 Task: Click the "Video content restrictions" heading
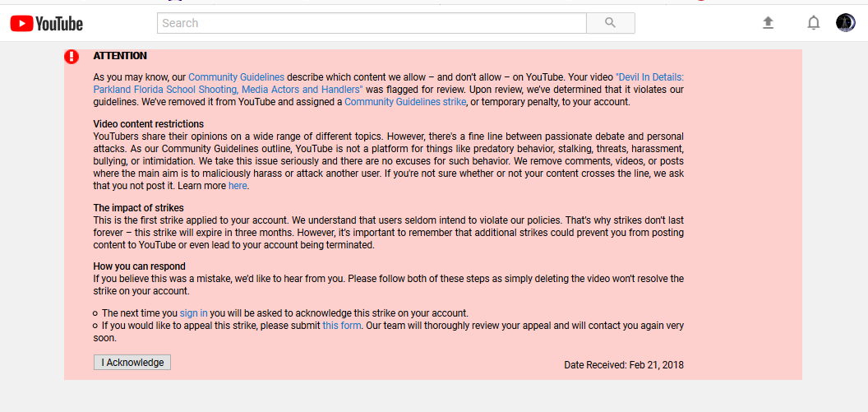pyautogui.click(x=148, y=124)
